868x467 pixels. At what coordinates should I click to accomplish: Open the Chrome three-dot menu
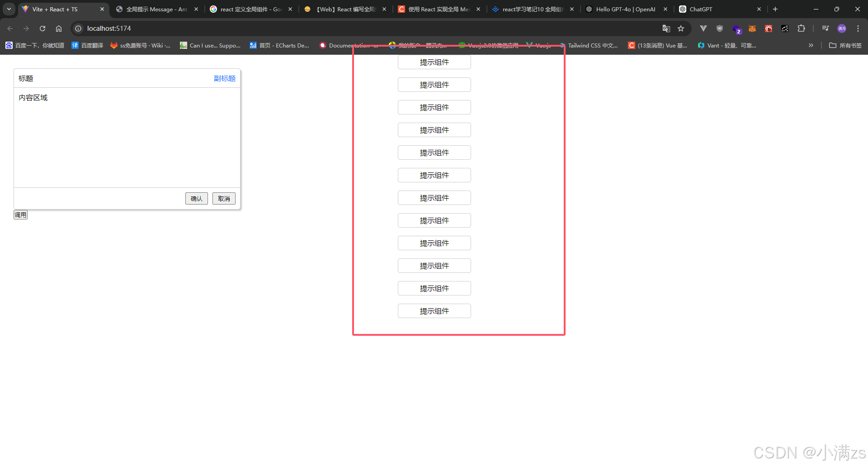click(x=858, y=29)
